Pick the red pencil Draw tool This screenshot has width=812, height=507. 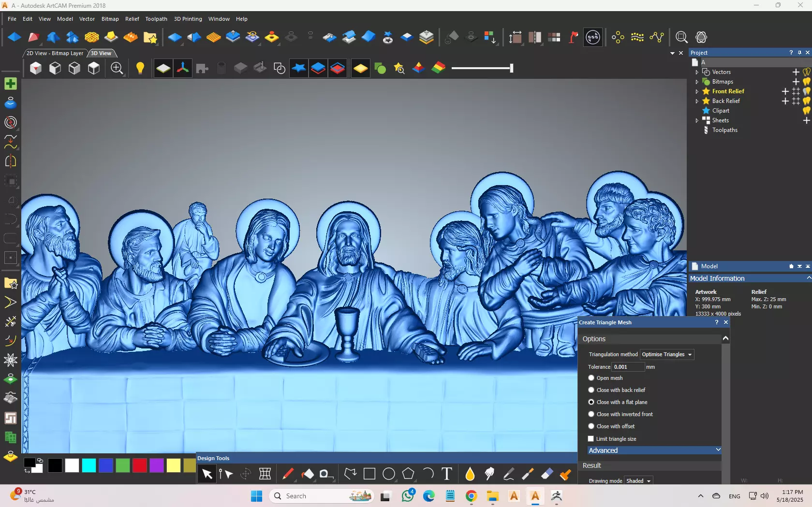(x=288, y=474)
